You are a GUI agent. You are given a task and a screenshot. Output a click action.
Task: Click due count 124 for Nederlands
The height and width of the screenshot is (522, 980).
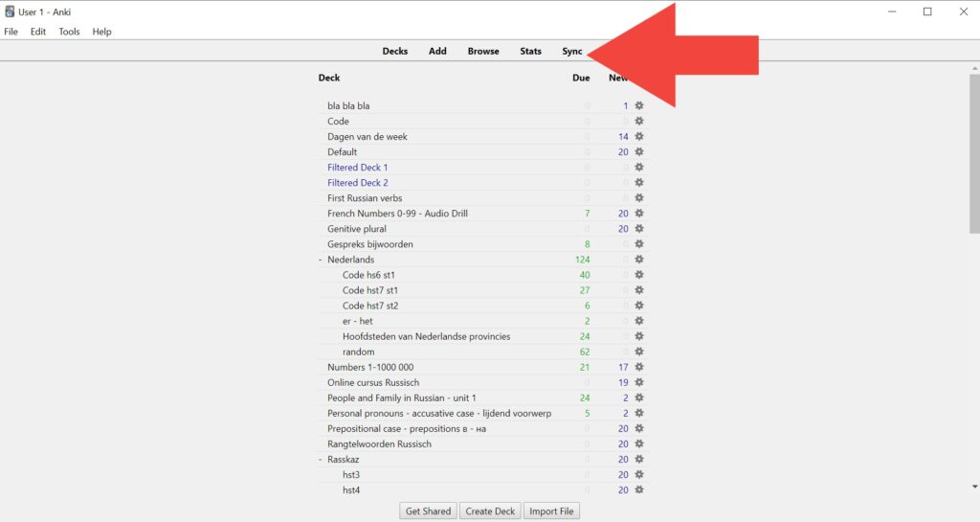click(x=582, y=260)
